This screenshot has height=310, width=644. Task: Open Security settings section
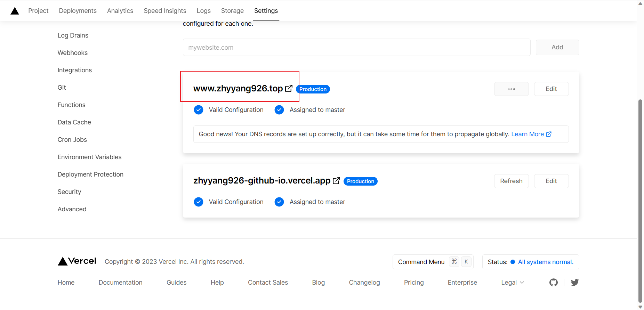click(x=70, y=192)
